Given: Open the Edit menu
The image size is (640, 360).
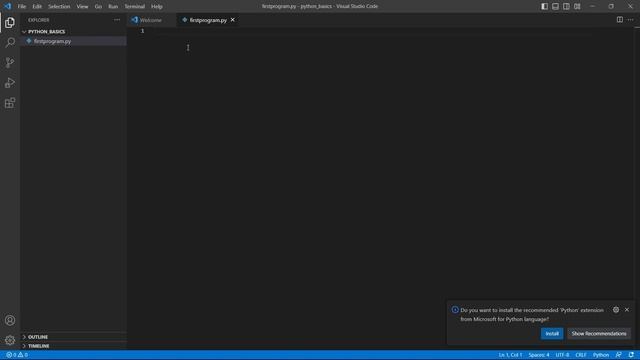Looking at the screenshot, I should click(x=37, y=6).
